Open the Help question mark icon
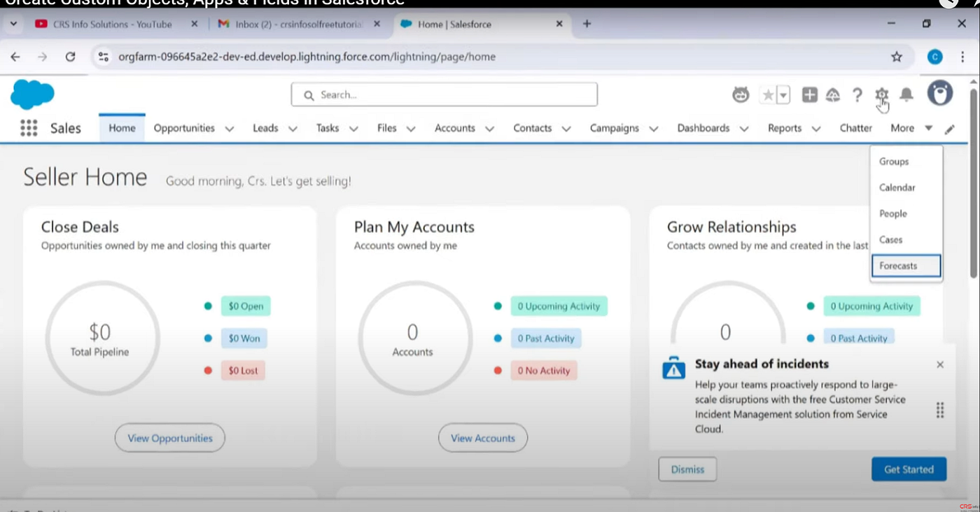This screenshot has width=980, height=512. click(857, 95)
